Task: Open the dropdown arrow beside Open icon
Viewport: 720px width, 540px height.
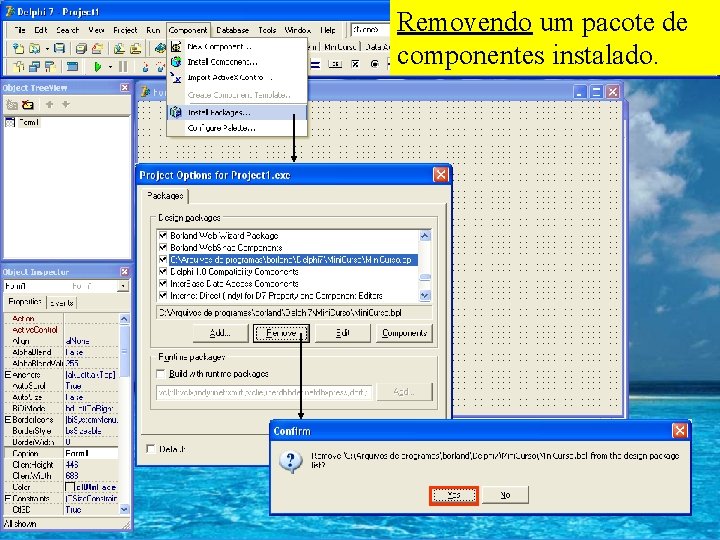Action: [x=47, y=48]
